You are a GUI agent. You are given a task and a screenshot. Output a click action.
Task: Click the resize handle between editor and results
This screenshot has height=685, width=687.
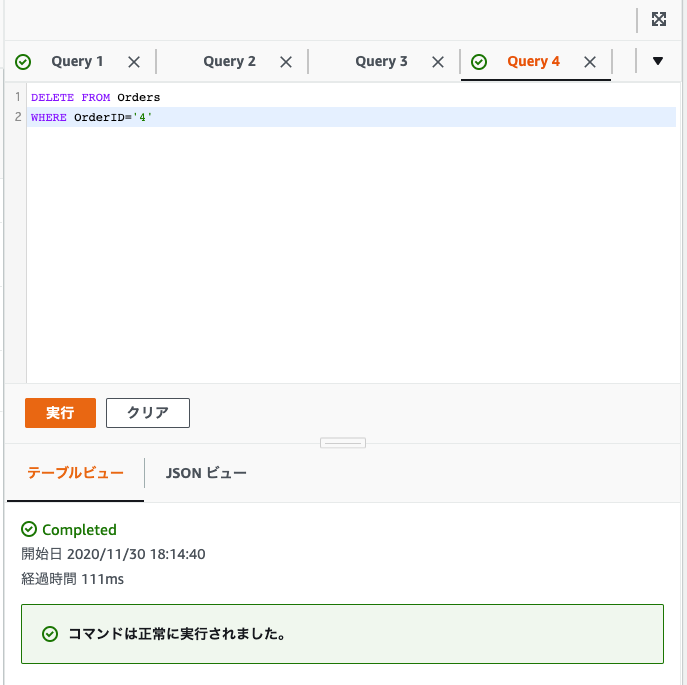(343, 443)
